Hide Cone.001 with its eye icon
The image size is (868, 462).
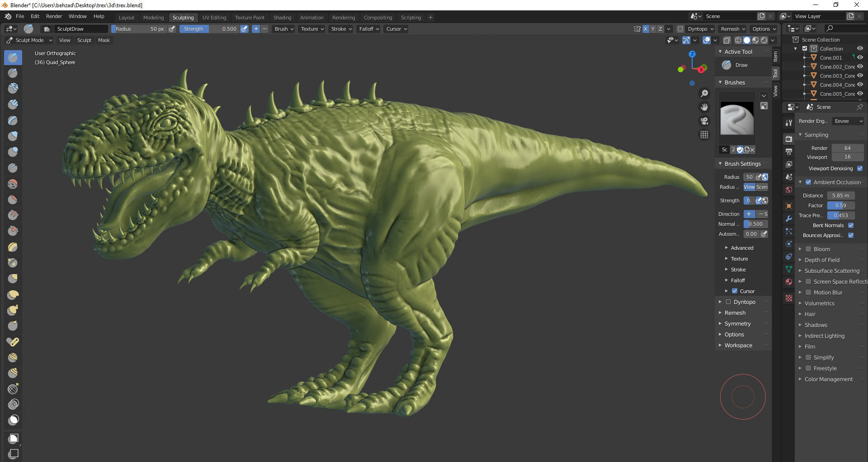pos(860,57)
